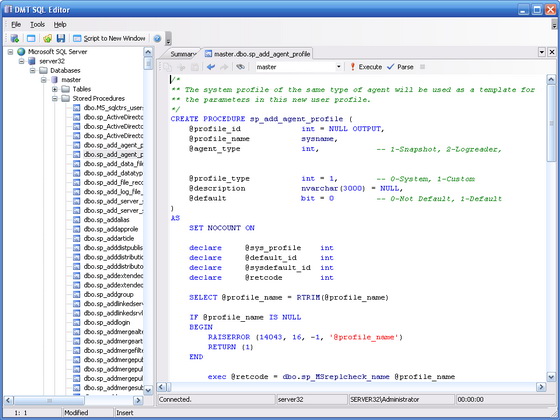Select dbo.sp_add_data_file procedure
The width and height of the screenshot is (560, 420).
(113, 164)
